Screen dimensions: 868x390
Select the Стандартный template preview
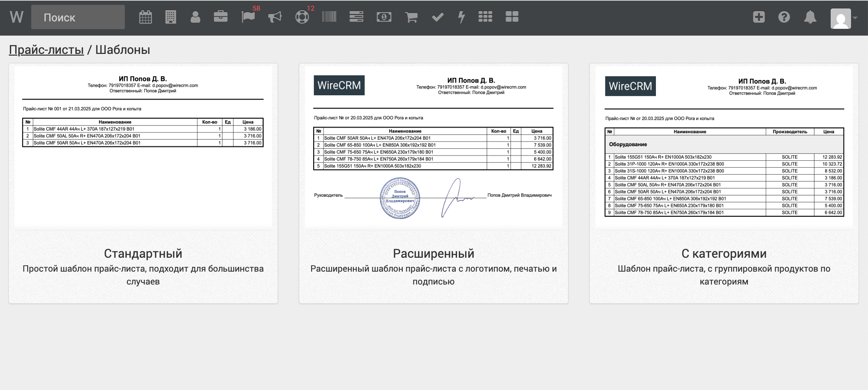tap(143, 147)
